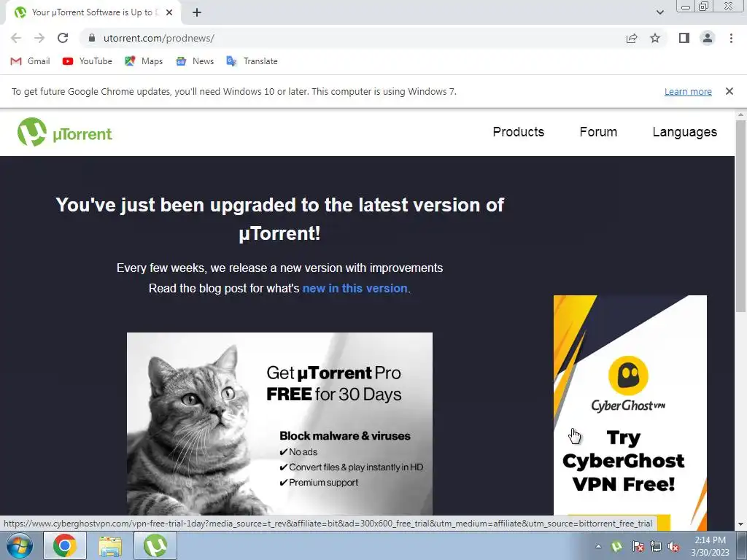747x560 pixels.
Task: Click the taskbar clock 2:14 PM
Action: coord(710,546)
